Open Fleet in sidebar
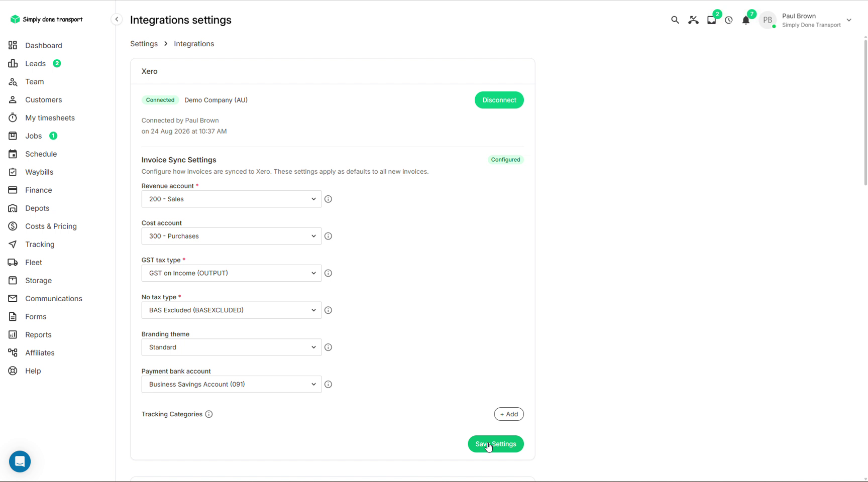The image size is (868, 482). 34,262
